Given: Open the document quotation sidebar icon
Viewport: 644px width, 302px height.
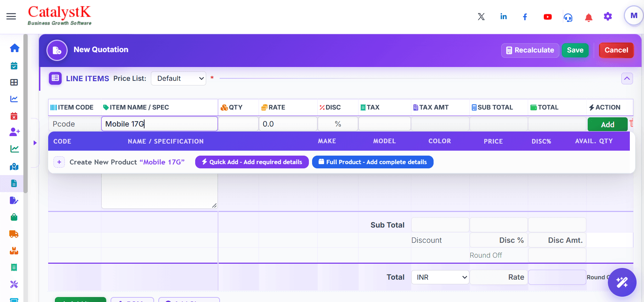Looking at the screenshot, I should 14,183.
